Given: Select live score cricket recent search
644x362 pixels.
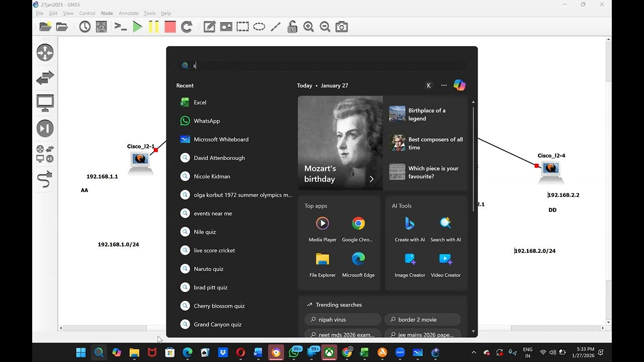Looking at the screenshot, I should [234, 250].
